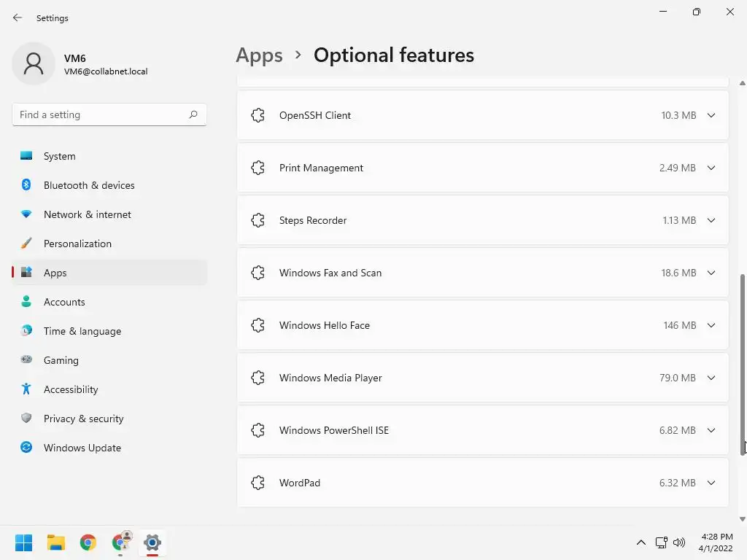Click the Bluetooth & devices icon
This screenshot has width=747, height=560.
coord(26,185)
